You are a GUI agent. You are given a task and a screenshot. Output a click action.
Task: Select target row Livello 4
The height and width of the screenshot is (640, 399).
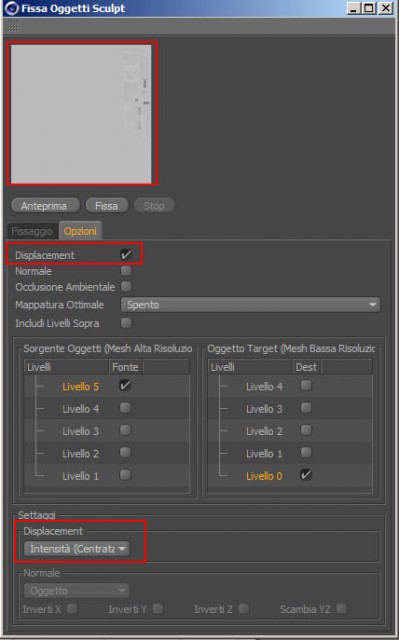(x=290, y=386)
